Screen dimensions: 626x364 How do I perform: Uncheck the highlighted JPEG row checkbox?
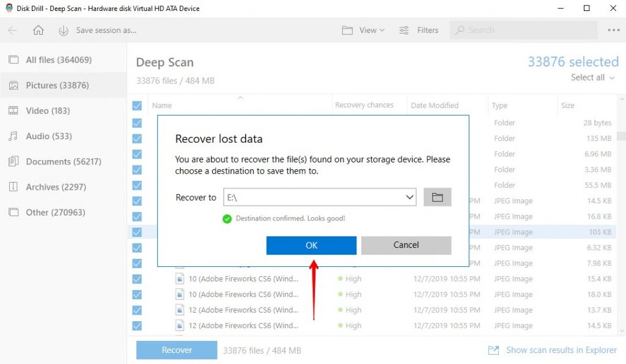[x=137, y=232]
